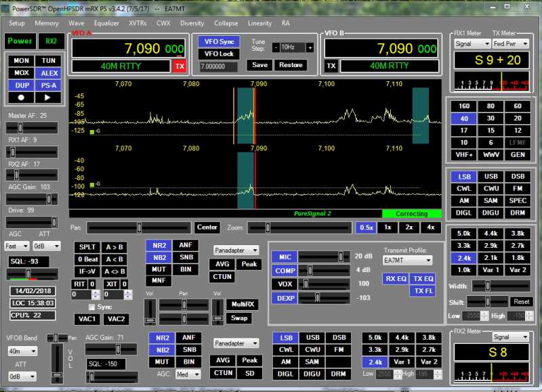This screenshot has height=392, width=542.
Task: Toggle the SD button next to RX2 CTUN
Action: click(249, 373)
